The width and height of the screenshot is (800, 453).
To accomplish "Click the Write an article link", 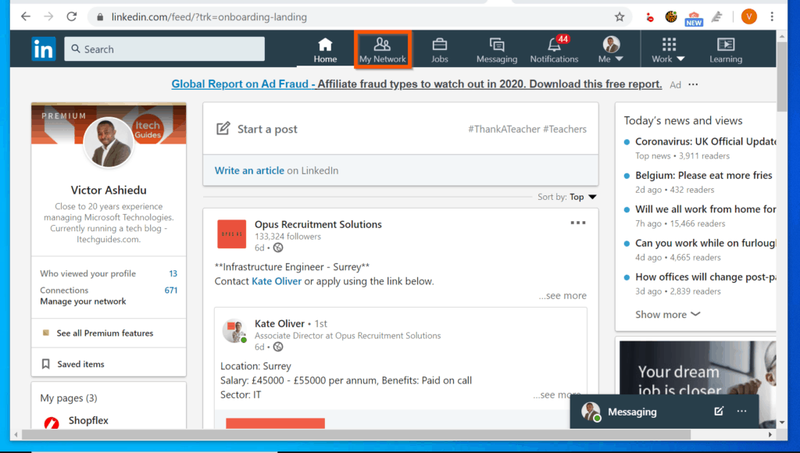I will [249, 170].
